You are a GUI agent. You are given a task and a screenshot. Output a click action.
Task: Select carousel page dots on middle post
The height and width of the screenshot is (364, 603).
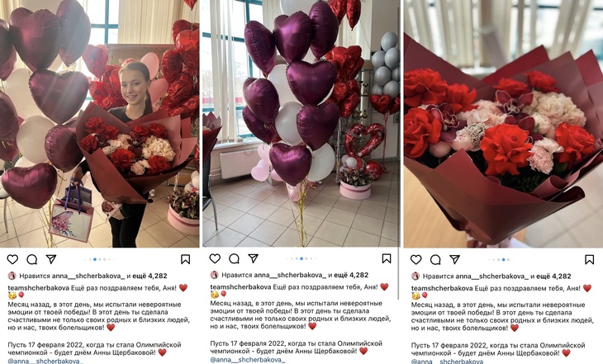(x=301, y=258)
